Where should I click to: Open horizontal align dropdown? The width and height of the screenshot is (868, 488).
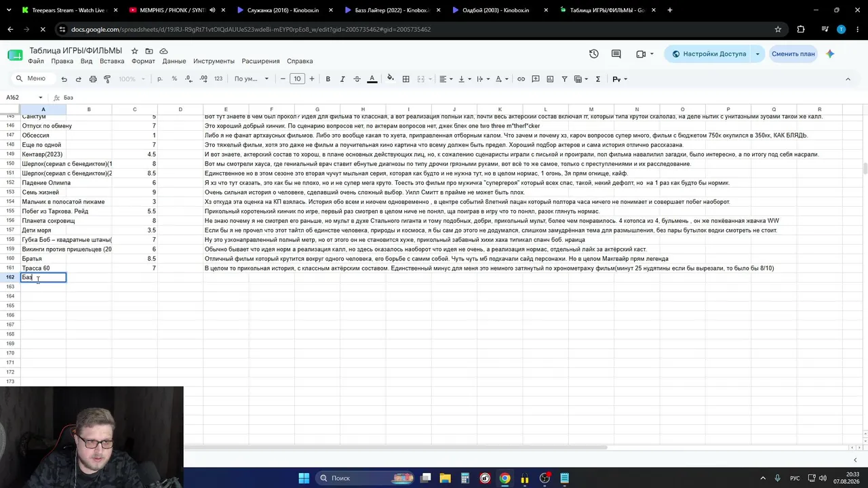(445, 79)
